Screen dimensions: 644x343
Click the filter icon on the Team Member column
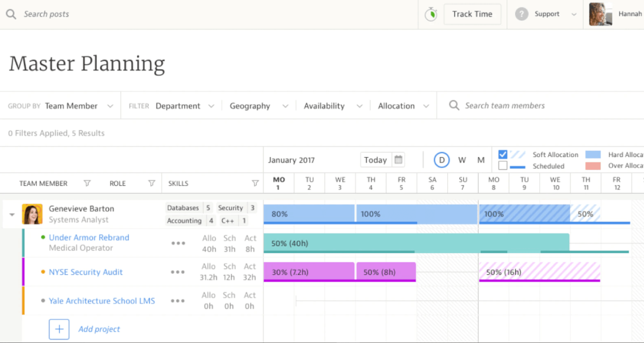click(x=87, y=183)
